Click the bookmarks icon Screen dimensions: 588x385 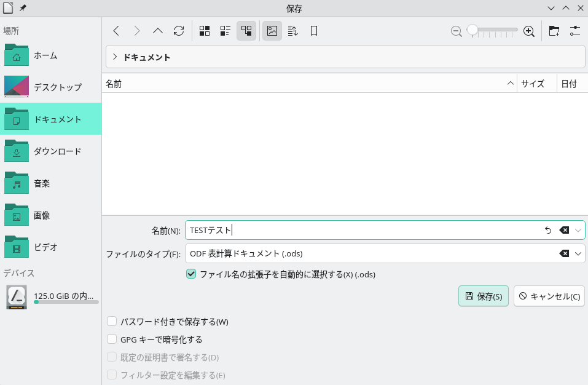[314, 31]
